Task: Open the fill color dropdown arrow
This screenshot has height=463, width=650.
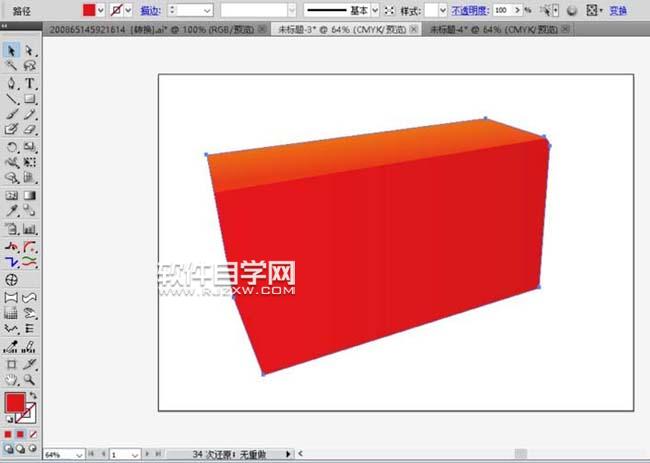Action: pos(101,10)
